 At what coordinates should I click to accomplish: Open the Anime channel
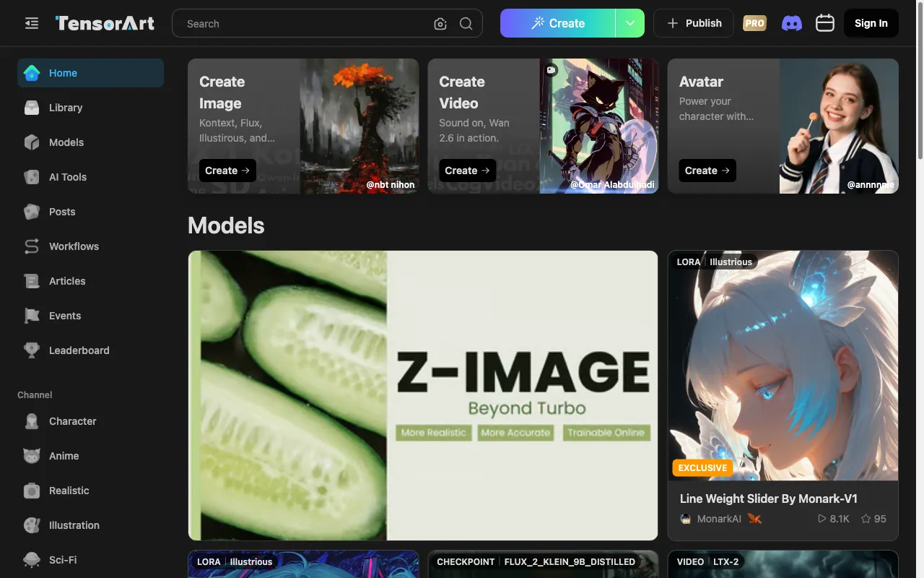click(91, 456)
